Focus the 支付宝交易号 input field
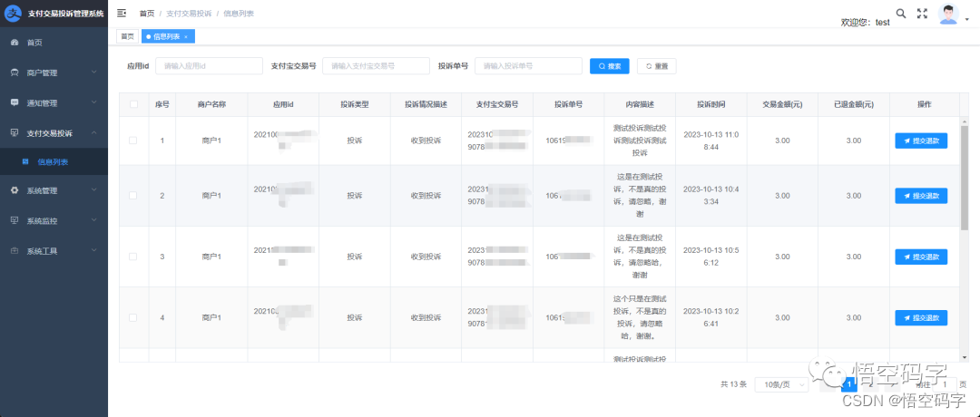980x417 pixels. 376,65
